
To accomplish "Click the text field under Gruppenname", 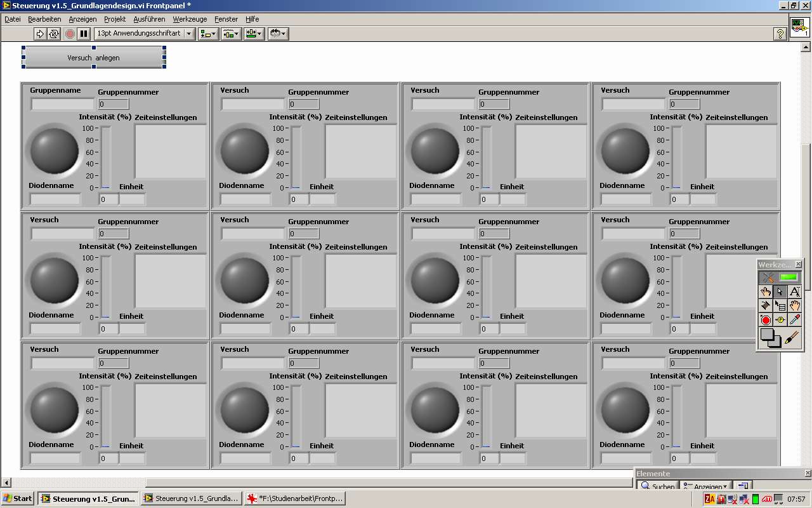I will click(x=62, y=104).
